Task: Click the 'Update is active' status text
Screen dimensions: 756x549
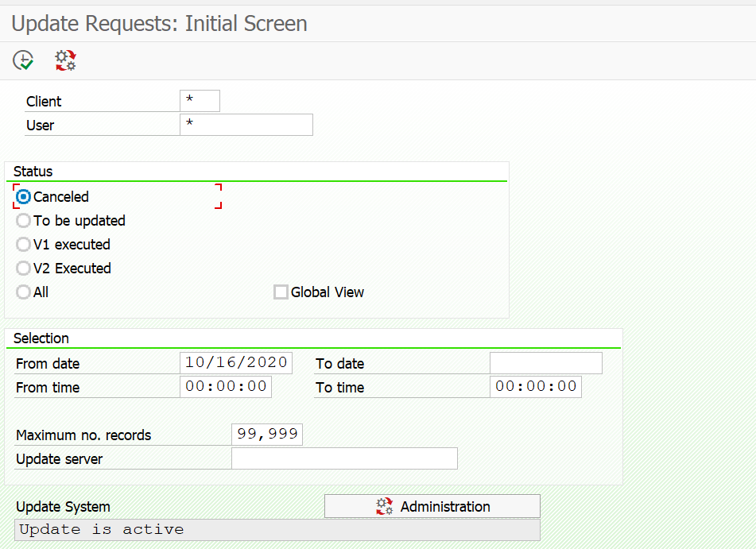Action: pos(102,530)
